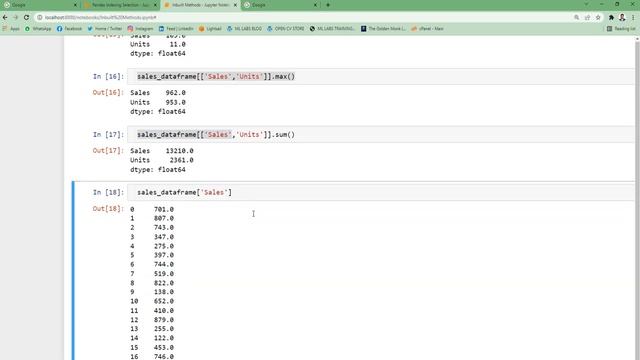Bookmark this page with the star icon
The height and width of the screenshot is (360, 640).
coord(598,18)
